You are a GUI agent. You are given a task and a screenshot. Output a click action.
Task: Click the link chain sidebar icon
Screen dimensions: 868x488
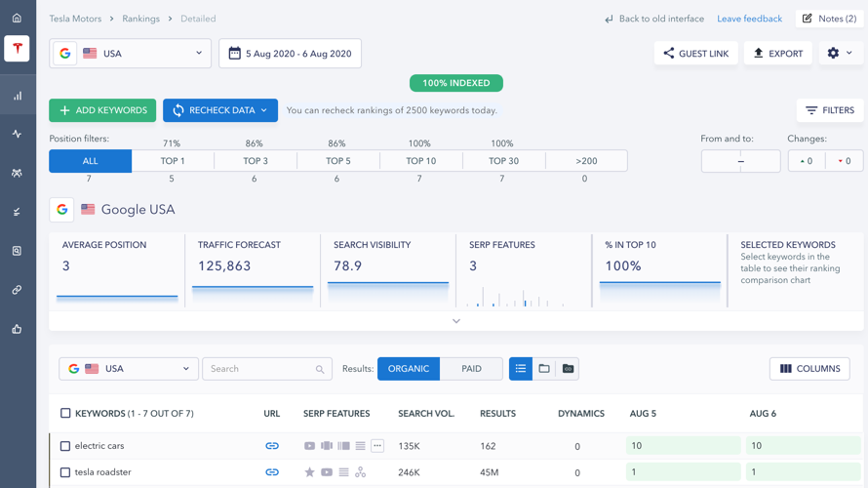(x=17, y=290)
